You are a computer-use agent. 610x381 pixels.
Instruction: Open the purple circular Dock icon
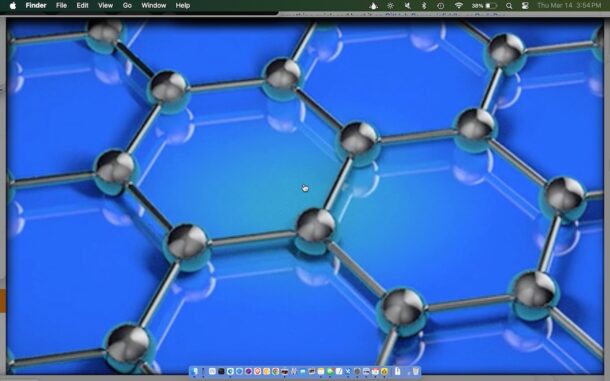coord(249,371)
